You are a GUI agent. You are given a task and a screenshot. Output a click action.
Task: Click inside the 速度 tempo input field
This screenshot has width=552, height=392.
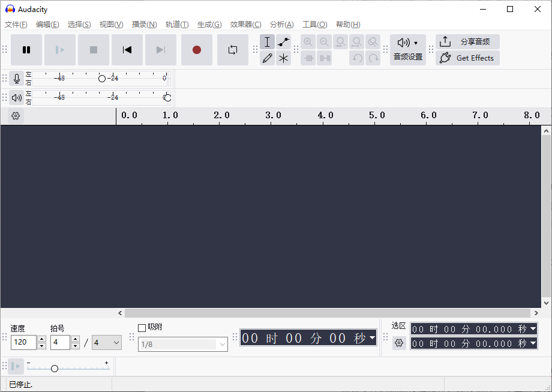click(22, 342)
